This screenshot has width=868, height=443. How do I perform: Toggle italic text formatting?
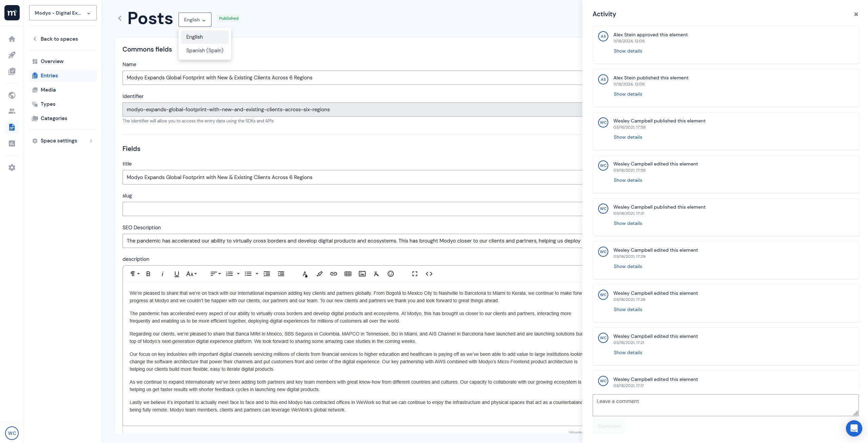coord(162,274)
